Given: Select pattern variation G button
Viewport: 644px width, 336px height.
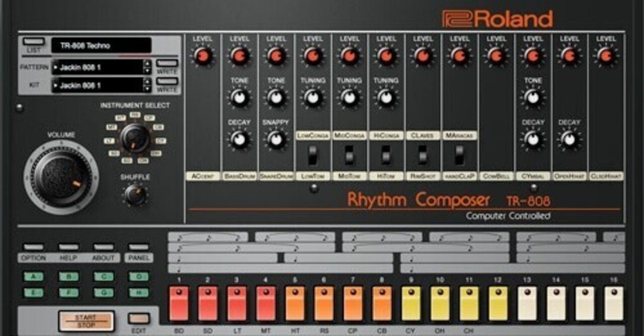Looking at the screenshot, I should click(104, 293).
